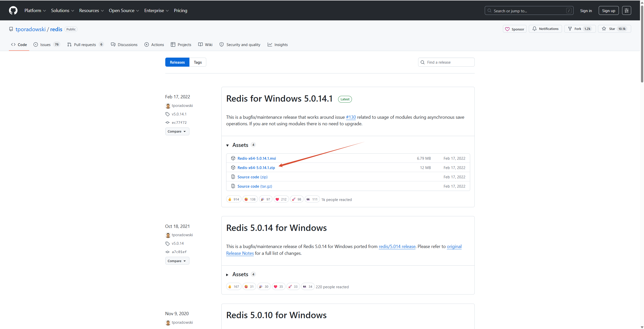Star the repository

point(614,29)
